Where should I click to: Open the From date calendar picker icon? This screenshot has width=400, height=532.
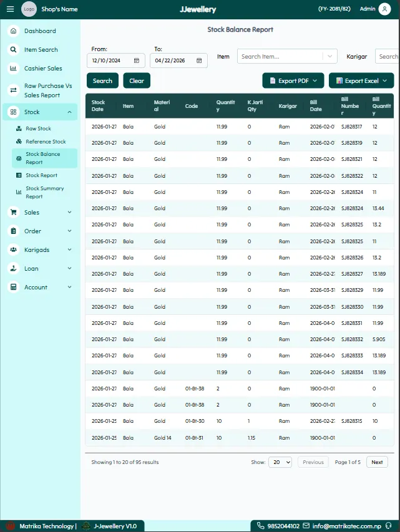137,60
